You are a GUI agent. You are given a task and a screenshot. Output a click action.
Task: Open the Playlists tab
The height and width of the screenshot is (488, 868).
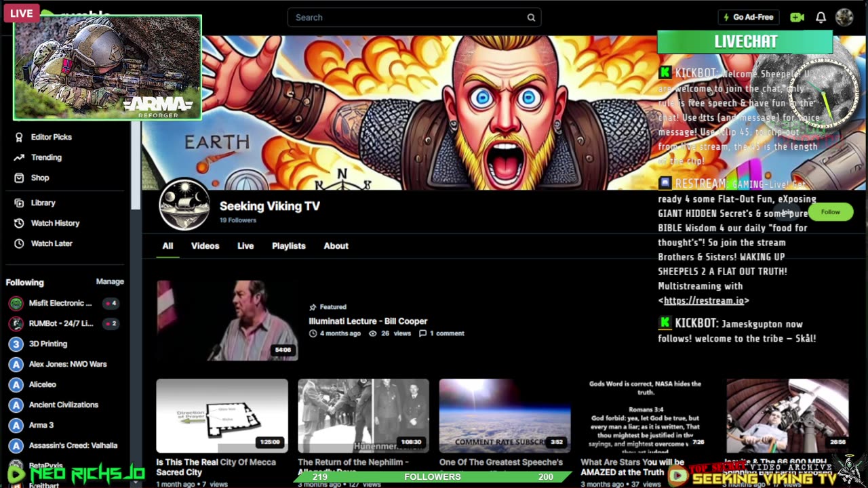(289, 246)
